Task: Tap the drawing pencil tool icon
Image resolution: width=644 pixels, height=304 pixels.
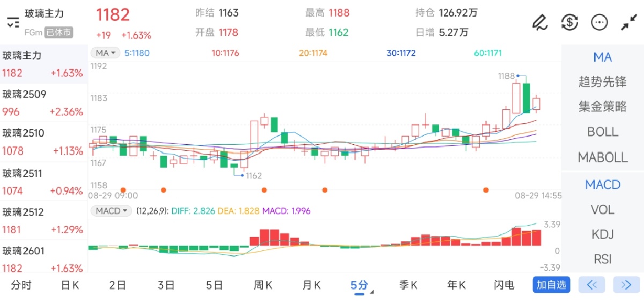Action: pos(539,22)
